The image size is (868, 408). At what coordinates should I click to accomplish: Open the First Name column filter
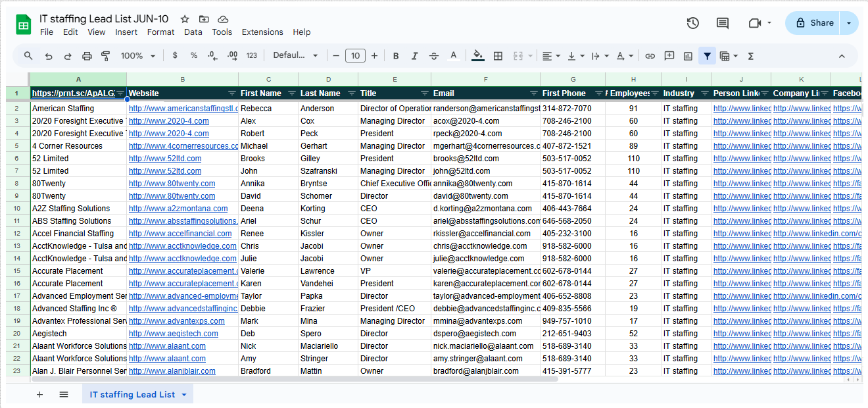(x=291, y=93)
